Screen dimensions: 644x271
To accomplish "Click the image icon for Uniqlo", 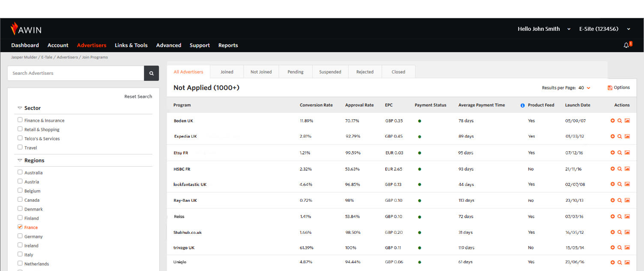I will coord(627,262).
